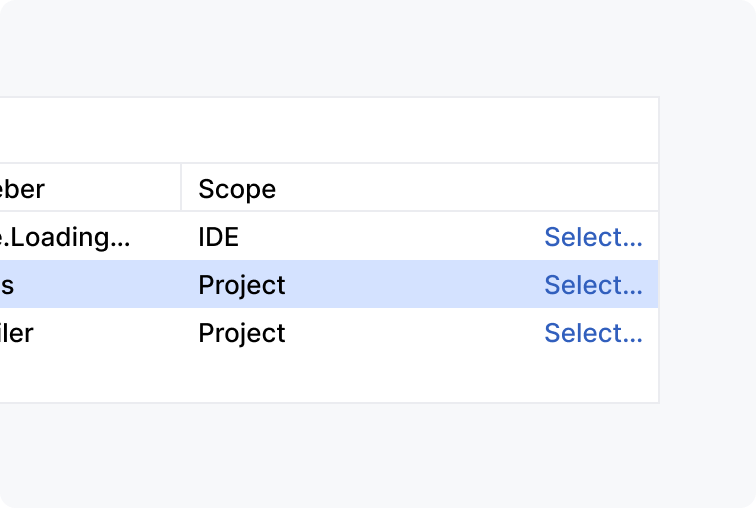
Task: Click gray background below the table
Action: 330,455
